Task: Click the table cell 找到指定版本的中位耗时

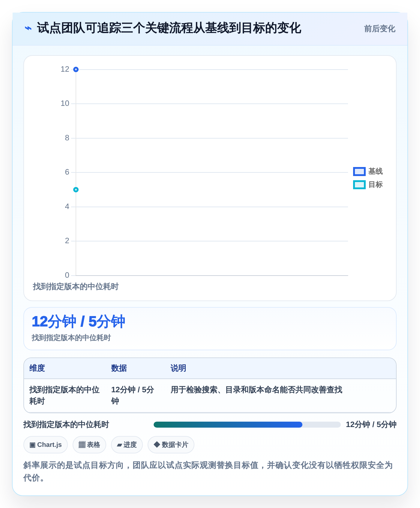Action: [64, 396]
